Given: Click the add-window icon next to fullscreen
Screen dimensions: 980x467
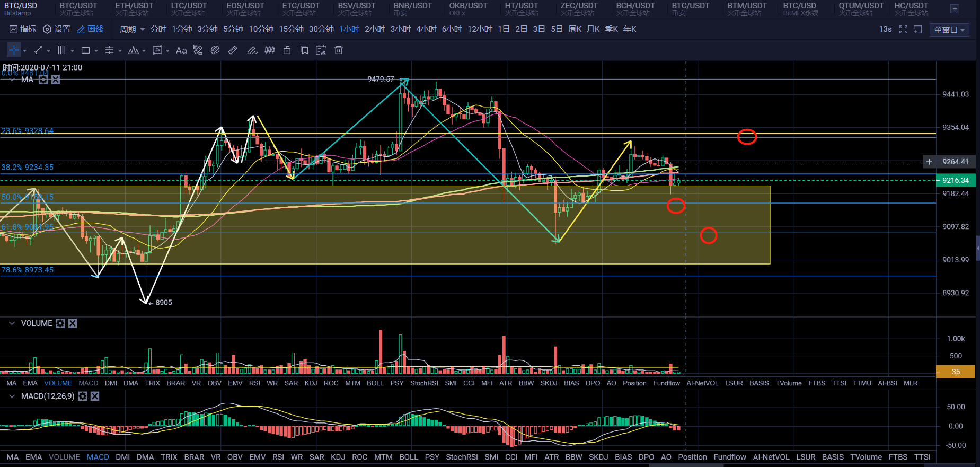Looking at the screenshot, I should (918, 30).
